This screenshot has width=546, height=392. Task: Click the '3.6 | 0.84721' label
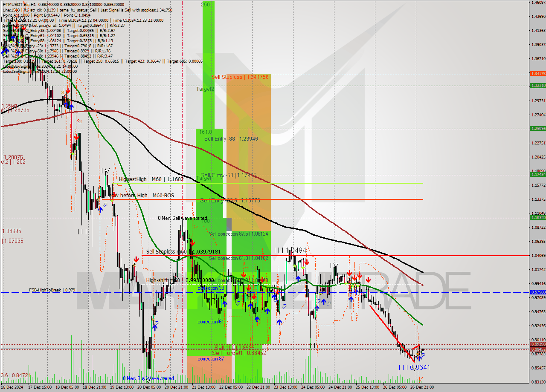[16, 375]
